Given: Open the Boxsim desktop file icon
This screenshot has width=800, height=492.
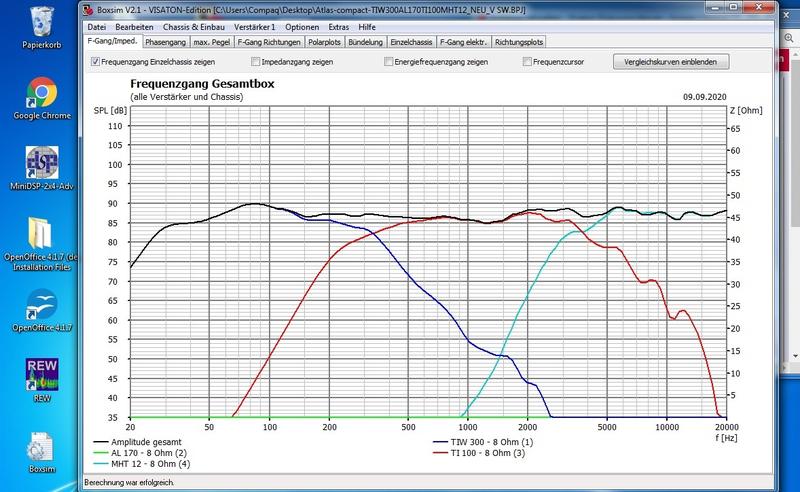Looking at the screenshot, I should pyautogui.click(x=41, y=445).
